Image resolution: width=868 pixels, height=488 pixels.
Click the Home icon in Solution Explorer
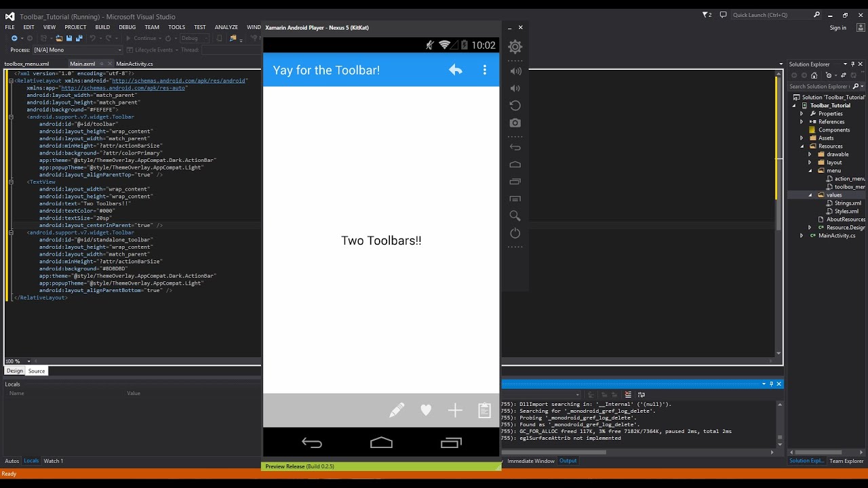pyautogui.click(x=814, y=75)
